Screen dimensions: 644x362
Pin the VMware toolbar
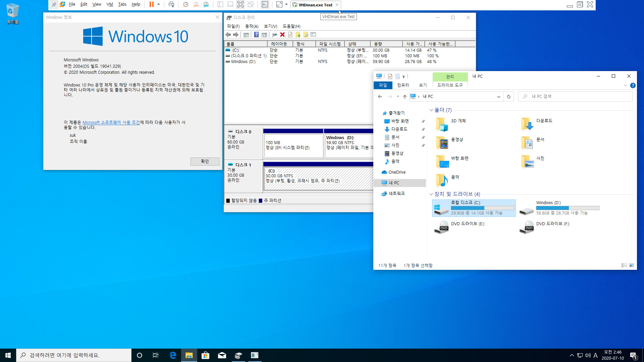pos(54,4)
